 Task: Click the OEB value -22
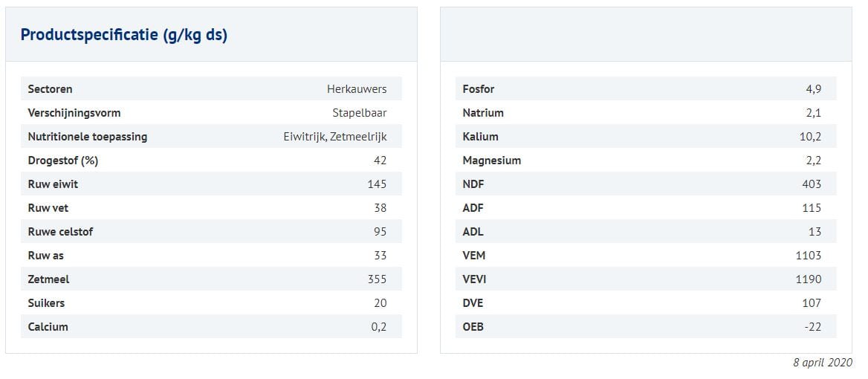click(x=813, y=327)
